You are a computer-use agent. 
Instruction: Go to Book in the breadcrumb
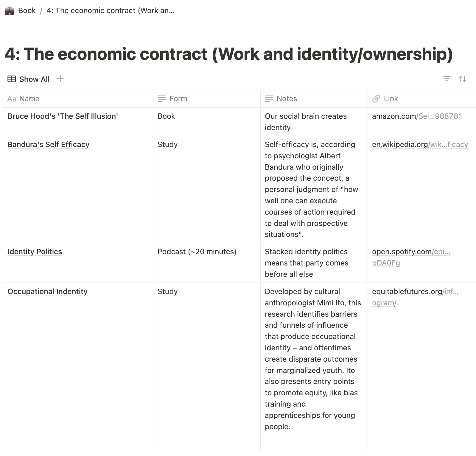[x=27, y=11]
